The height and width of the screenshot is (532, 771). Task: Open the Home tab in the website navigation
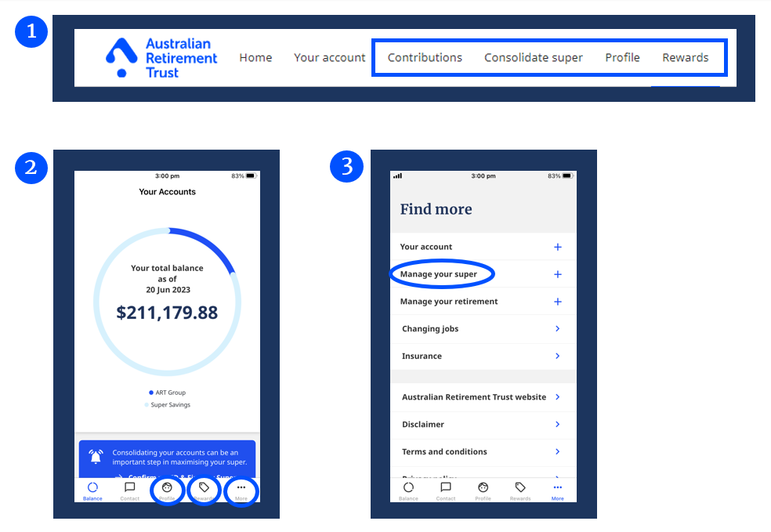[255, 57]
